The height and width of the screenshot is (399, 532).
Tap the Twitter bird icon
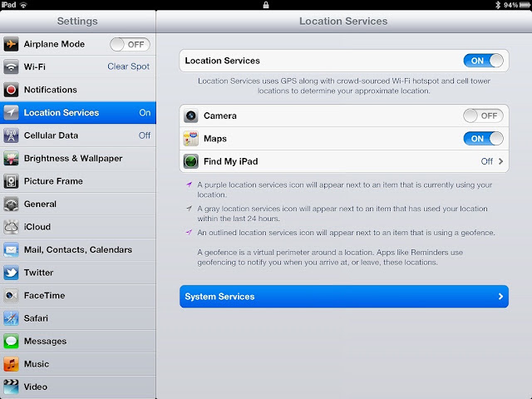11,273
